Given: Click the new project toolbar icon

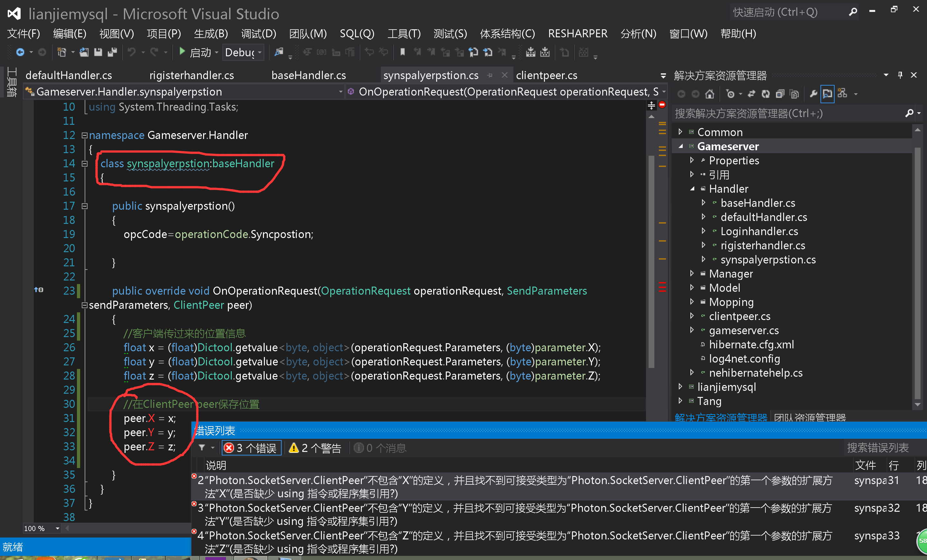Looking at the screenshot, I should (x=61, y=52).
